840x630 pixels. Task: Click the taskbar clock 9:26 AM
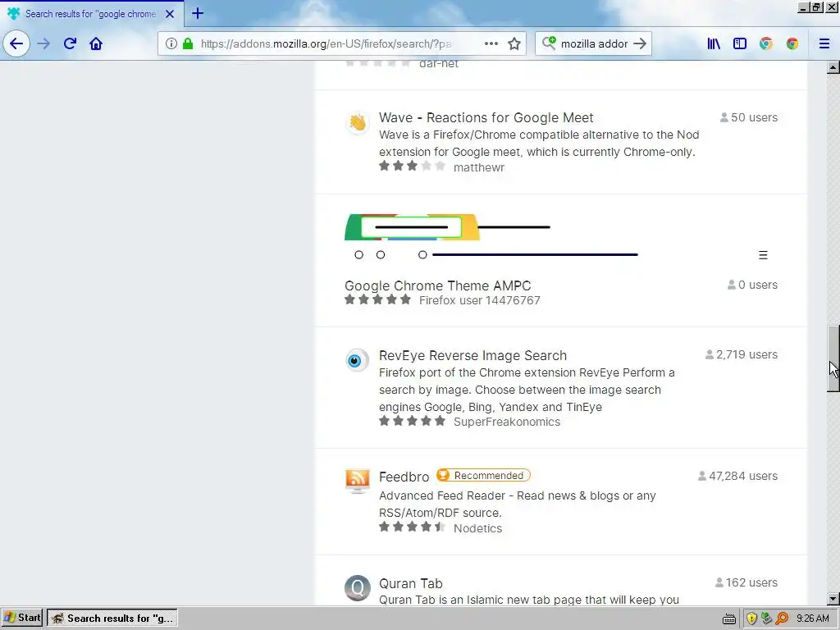coord(813,619)
